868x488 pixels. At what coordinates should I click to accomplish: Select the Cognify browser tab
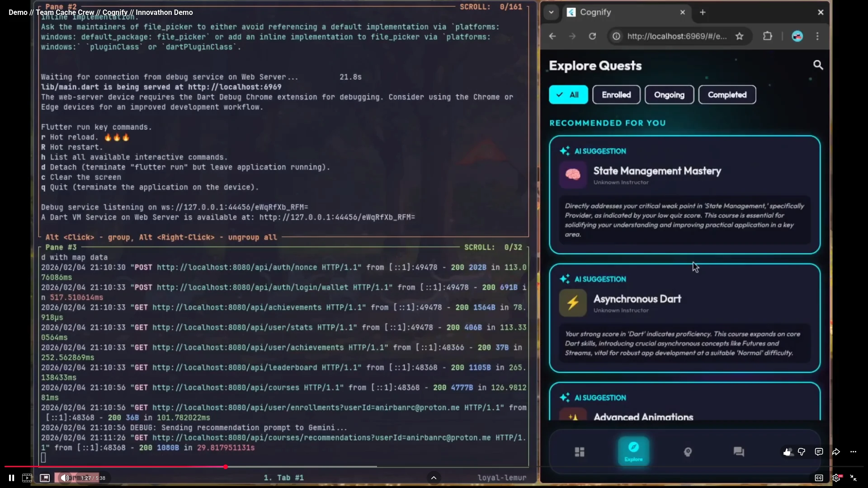(x=626, y=12)
